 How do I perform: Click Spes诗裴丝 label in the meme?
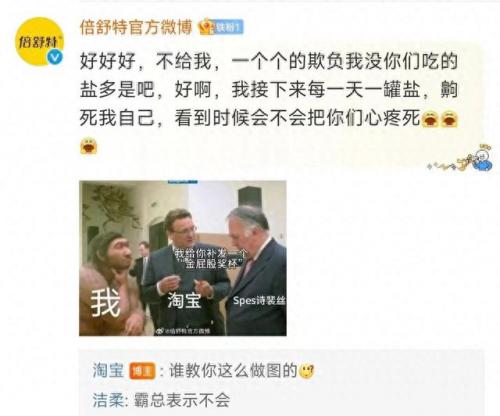coord(259,301)
